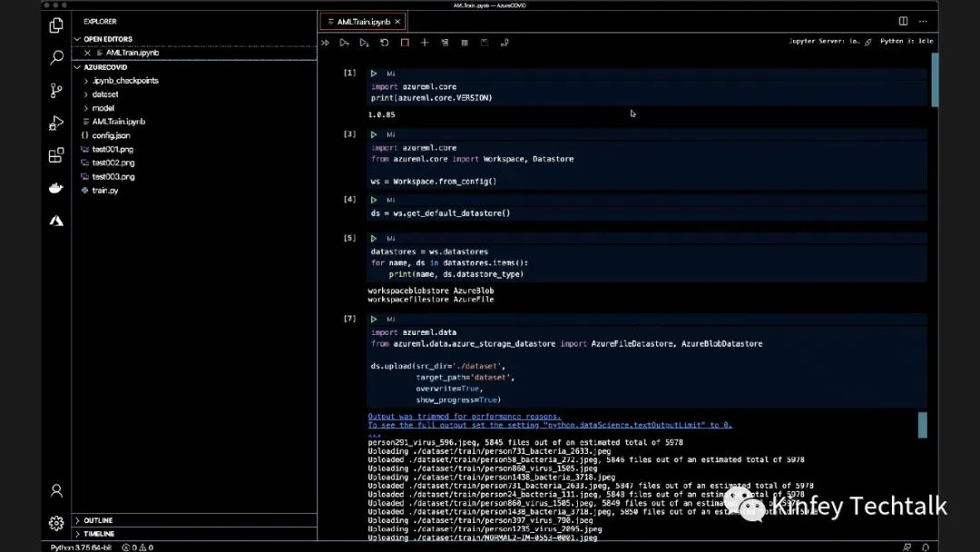Image resolution: width=980 pixels, height=552 pixels.
Task: Open notifications bell in status bar
Action: (926, 547)
